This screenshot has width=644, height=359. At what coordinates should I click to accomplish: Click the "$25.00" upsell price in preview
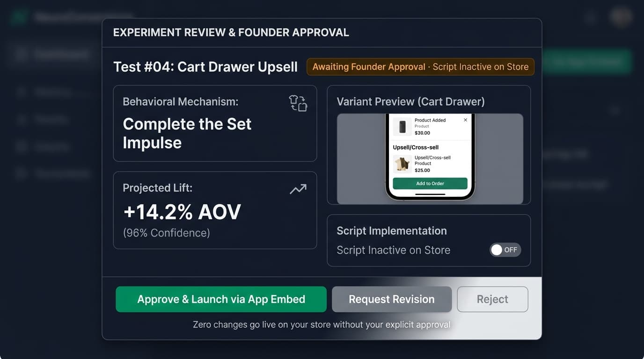422,171
